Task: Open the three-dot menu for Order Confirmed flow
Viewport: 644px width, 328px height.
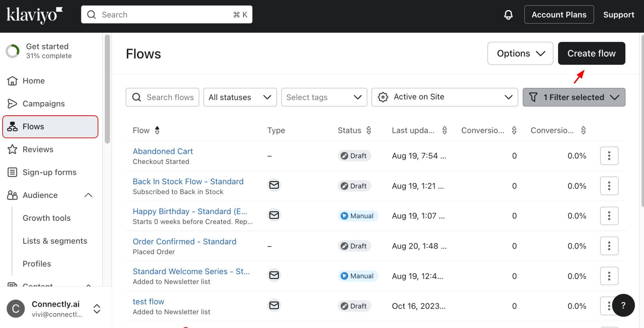Action: coord(609,246)
